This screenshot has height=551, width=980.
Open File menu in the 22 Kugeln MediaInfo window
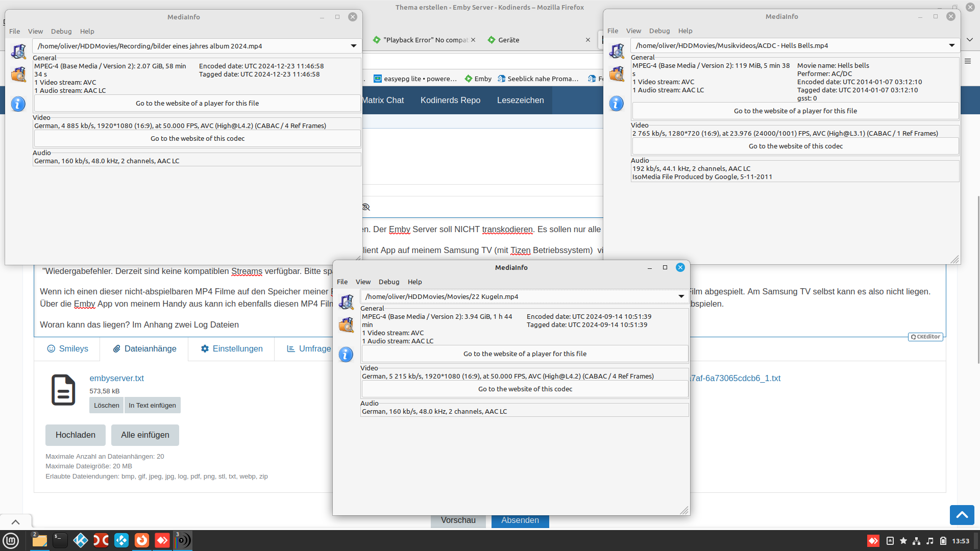[342, 282]
